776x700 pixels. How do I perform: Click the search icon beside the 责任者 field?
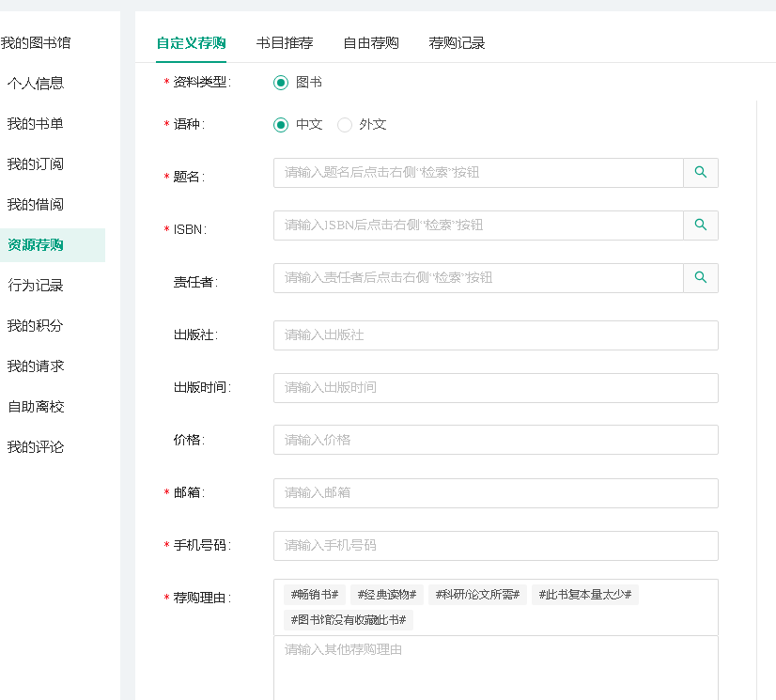[x=700, y=278]
